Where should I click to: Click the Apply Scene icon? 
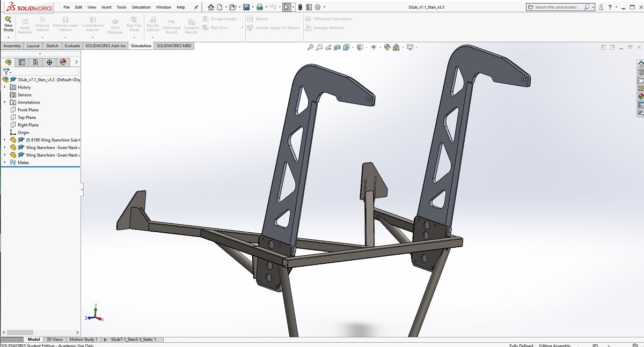click(x=396, y=47)
